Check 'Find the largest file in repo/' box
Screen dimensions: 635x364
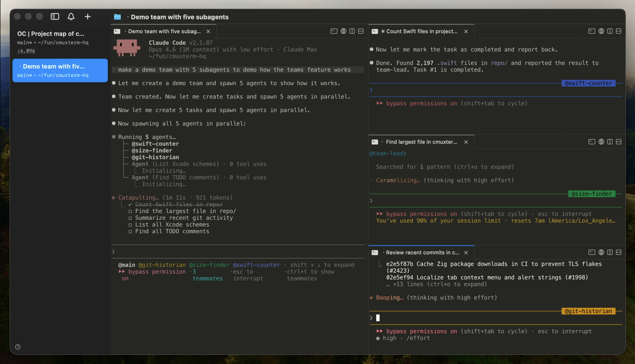click(x=130, y=212)
